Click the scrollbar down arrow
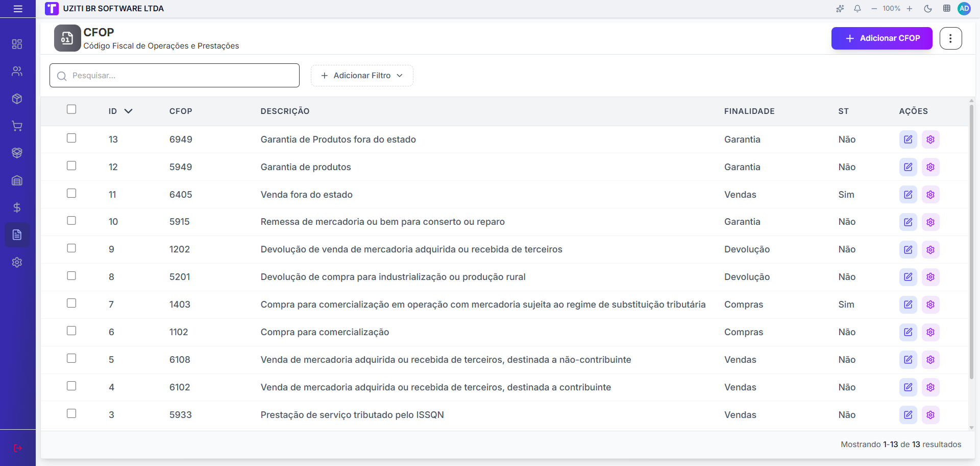 click(971, 428)
